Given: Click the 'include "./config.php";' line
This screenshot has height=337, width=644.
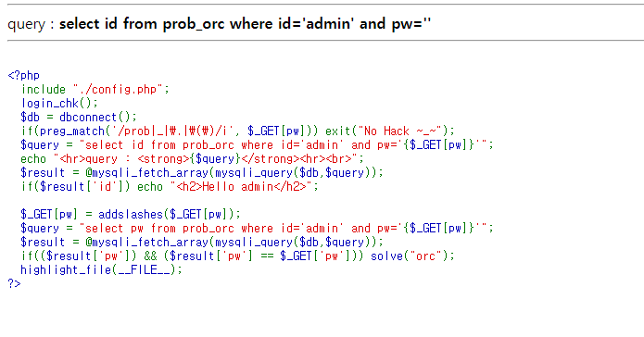Looking at the screenshot, I should pos(95,90).
